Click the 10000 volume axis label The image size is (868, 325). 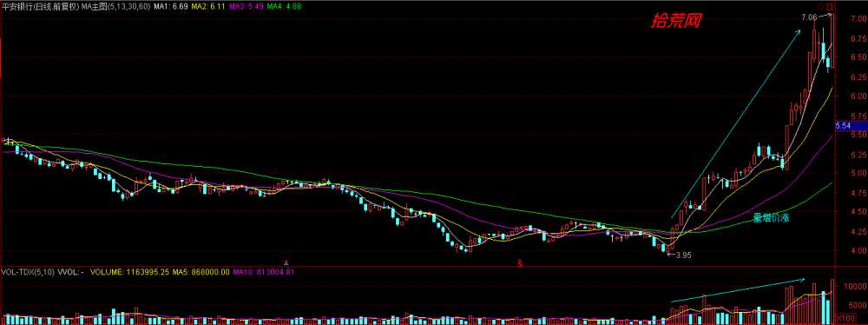855,287
